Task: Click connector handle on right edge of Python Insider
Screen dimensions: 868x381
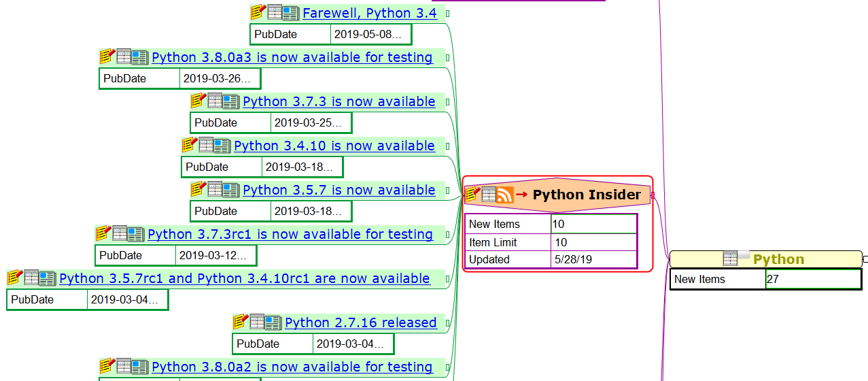Action: click(653, 195)
